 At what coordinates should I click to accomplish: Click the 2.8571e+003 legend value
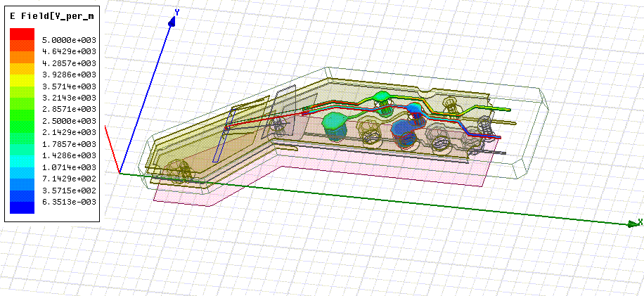70,109
